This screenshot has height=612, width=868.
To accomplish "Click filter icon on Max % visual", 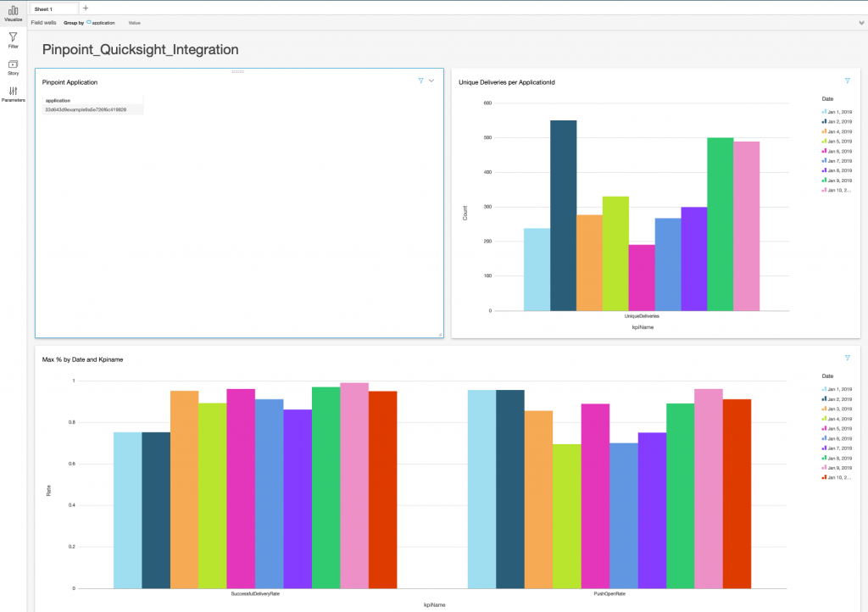I will (x=848, y=358).
